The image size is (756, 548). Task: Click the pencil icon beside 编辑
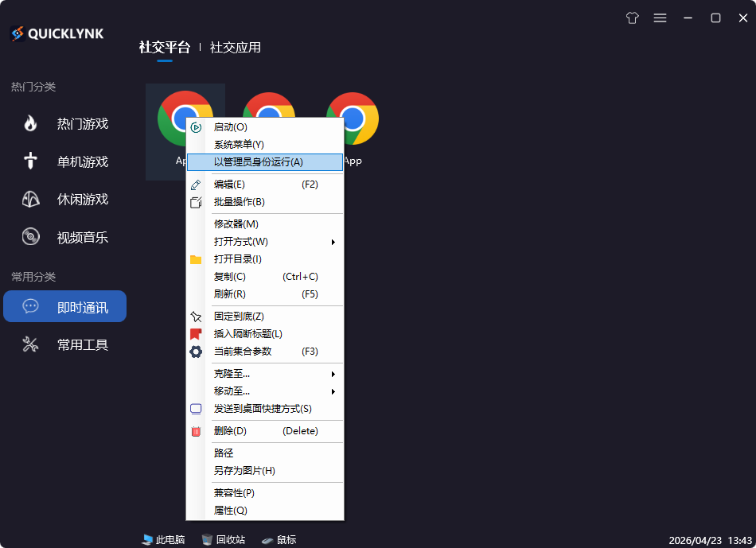196,184
